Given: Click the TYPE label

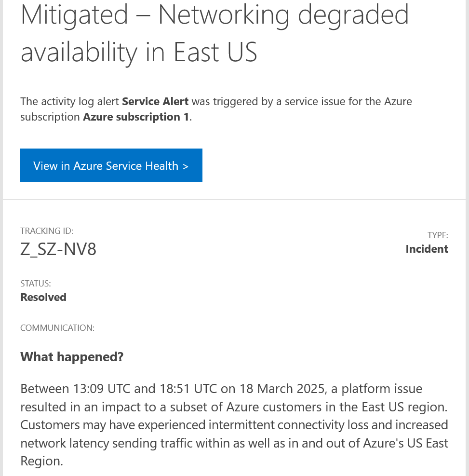Looking at the screenshot, I should [x=438, y=235].
